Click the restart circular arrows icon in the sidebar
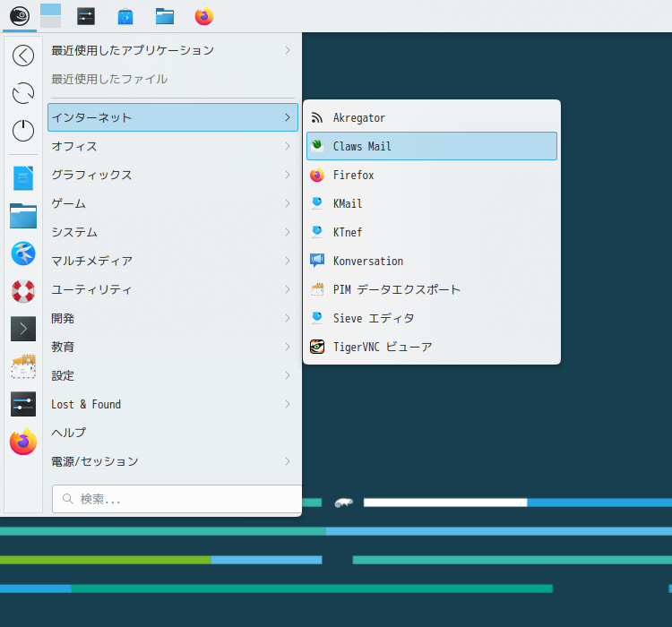This screenshot has height=627, width=672. [23, 93]
